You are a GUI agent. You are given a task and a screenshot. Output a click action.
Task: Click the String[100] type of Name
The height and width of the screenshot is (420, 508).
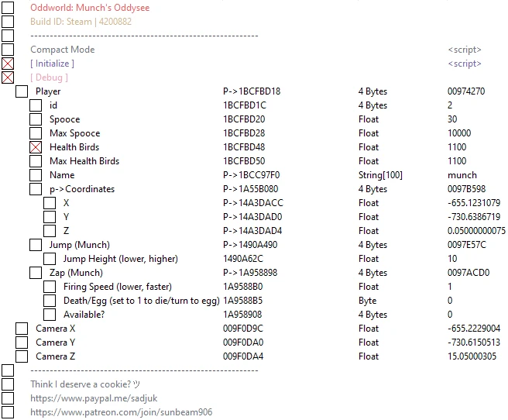click(x=380, y=175)
